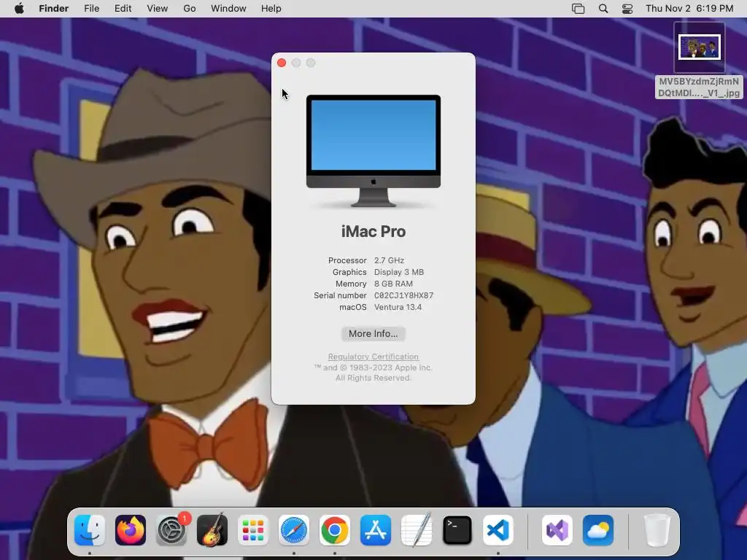Click the iMac Pro computer image
This screenshot has height=560, width=747.
pos(373,151)
